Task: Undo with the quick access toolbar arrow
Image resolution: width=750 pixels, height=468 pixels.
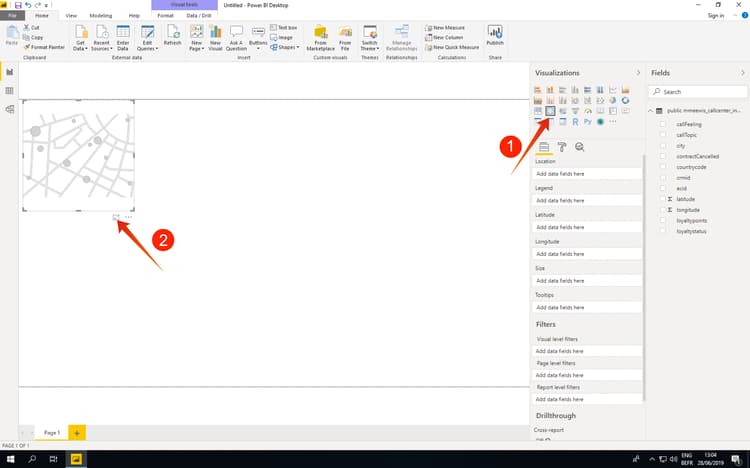Action: coord(28,5)
